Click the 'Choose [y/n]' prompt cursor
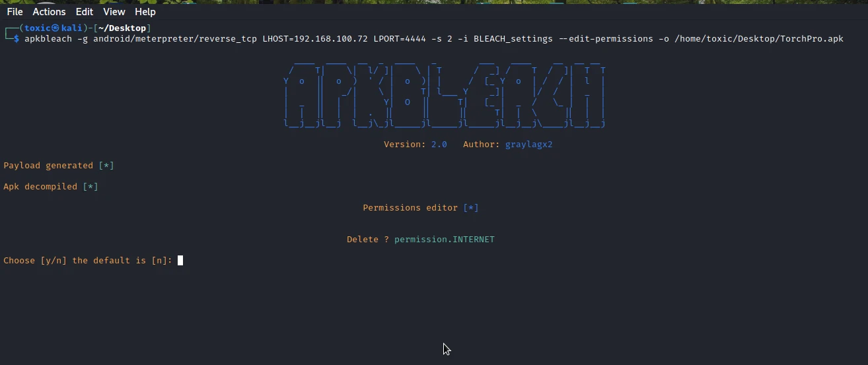 pyautogui.click(x=180, y=260)
